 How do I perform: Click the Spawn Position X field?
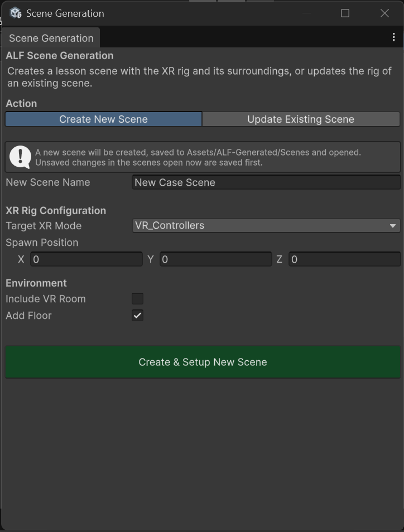tap(86, 259)
